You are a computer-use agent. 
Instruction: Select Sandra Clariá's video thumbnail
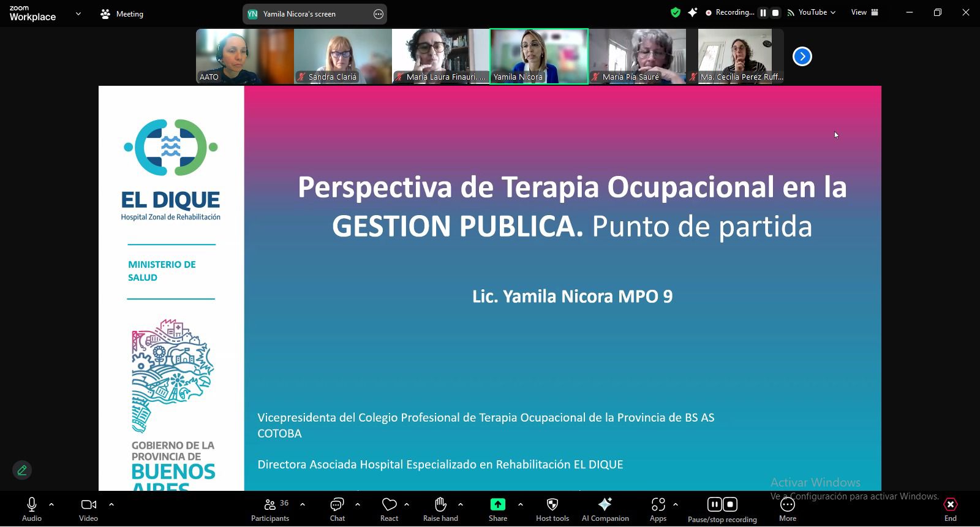343,56
